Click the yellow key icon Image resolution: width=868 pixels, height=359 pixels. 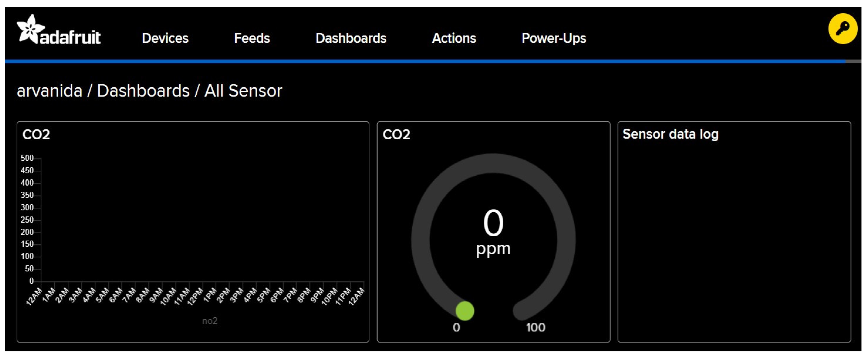842,29
